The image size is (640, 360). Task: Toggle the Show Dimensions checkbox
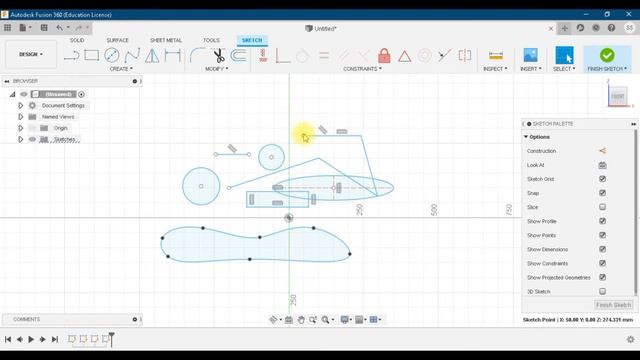pos(602,249)
